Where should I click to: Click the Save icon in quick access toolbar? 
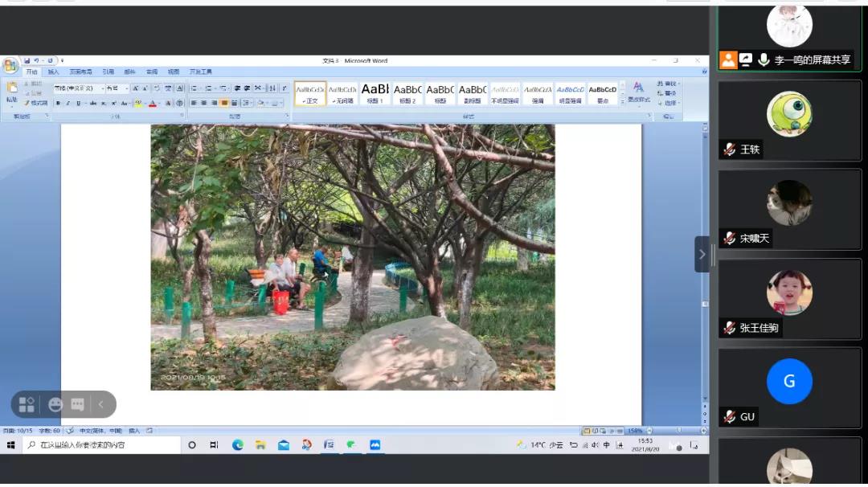(x=27, y=60)
